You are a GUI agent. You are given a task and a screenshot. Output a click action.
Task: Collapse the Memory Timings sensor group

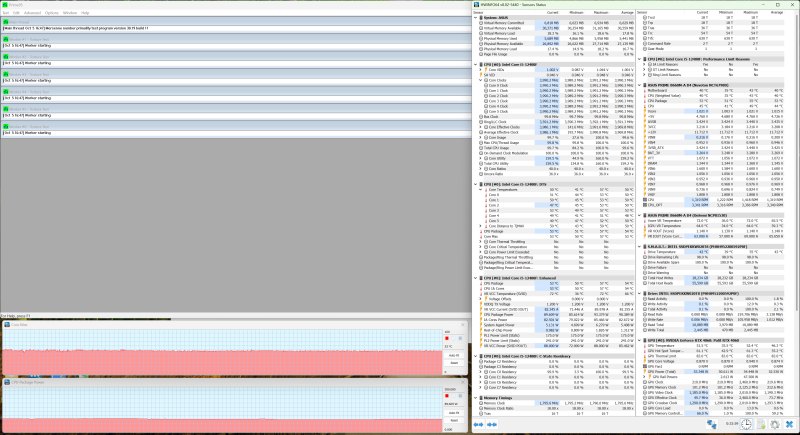click(x=475, y=397)
